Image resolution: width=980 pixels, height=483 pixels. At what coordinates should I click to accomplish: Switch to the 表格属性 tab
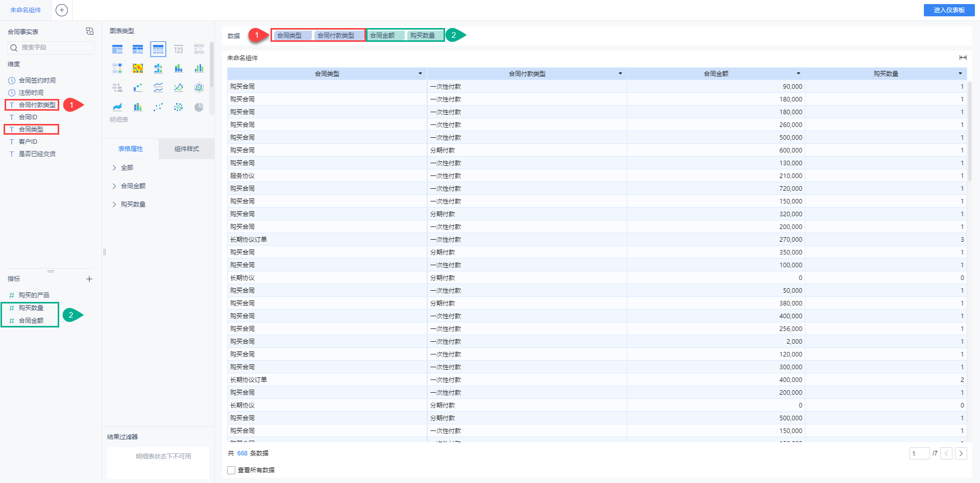pos(131,149)
